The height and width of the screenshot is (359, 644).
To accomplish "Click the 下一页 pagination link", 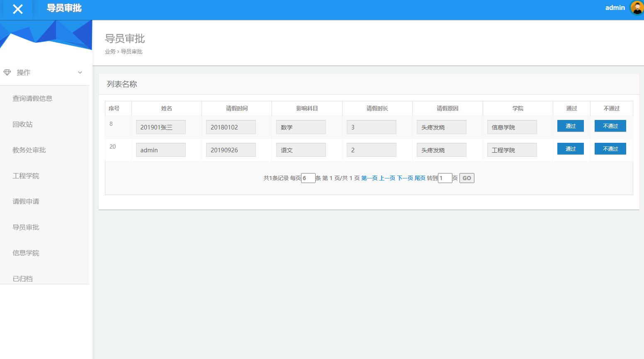I will 405,178.
